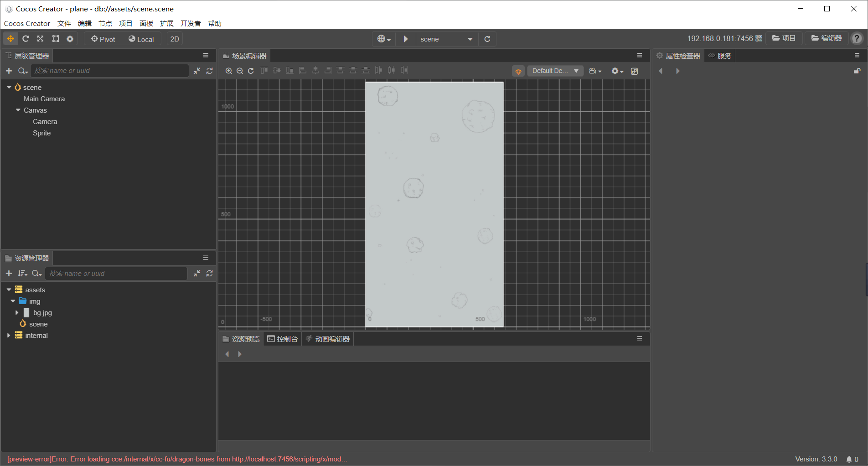The width and height of the screenshot is (868, 466).
Task: Click the rightmost icon in scene editor toolbar
Action: 635,71
